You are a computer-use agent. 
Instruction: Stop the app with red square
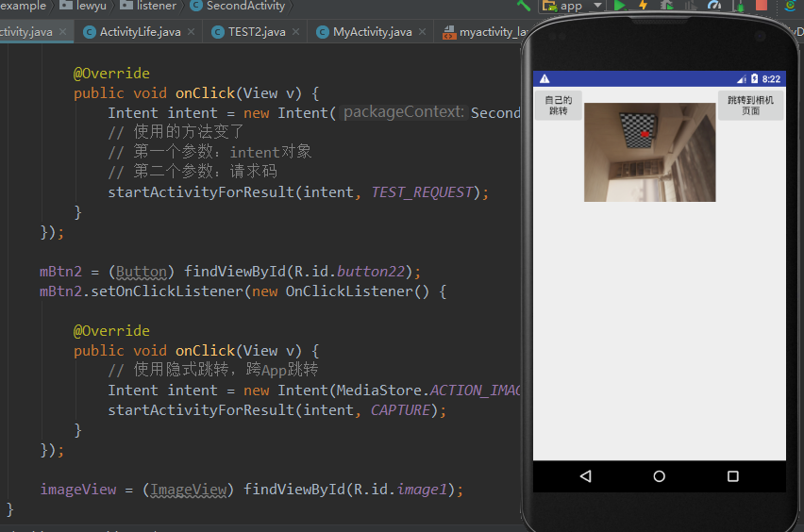point(762,6)
